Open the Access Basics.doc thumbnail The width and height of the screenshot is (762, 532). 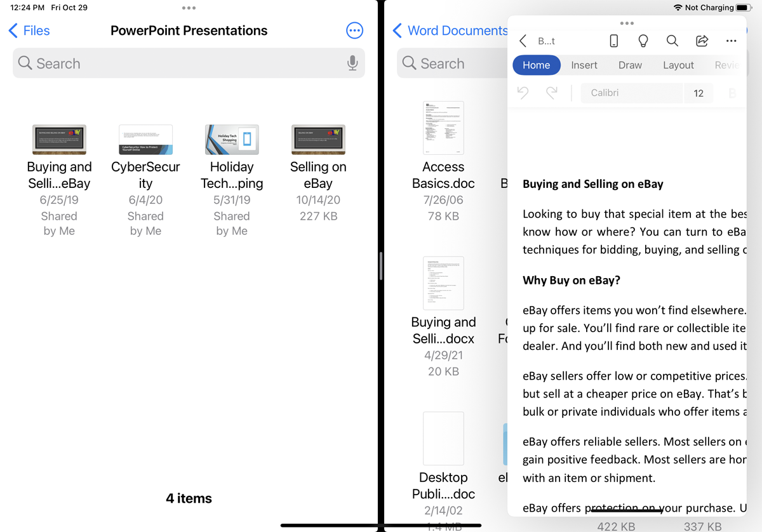(443, 128)
